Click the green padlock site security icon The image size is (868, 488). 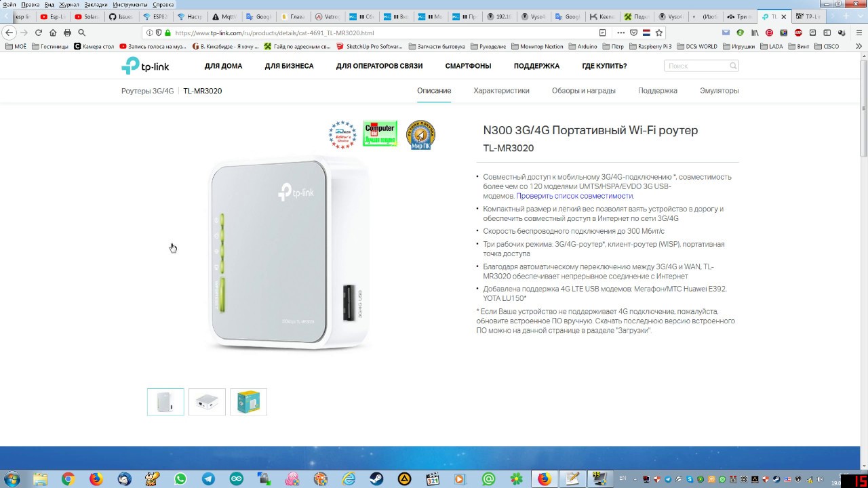click(167, 33)
